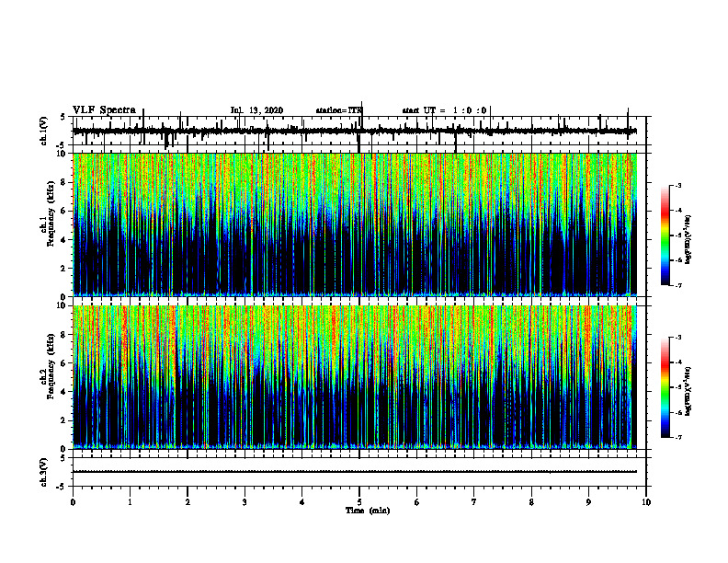
Task: Select the date text "Jul. 13, 2020"
Action: (x=256, y=110)
